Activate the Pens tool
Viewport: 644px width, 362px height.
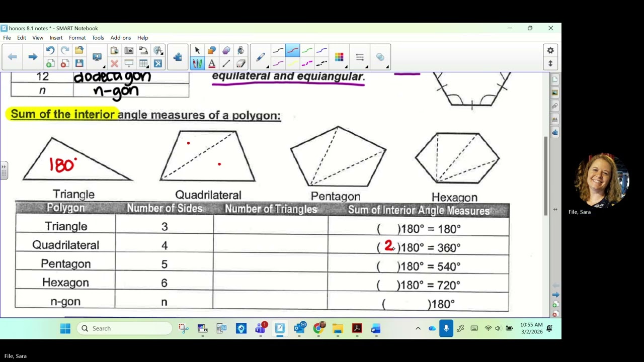tap(197, 63)
